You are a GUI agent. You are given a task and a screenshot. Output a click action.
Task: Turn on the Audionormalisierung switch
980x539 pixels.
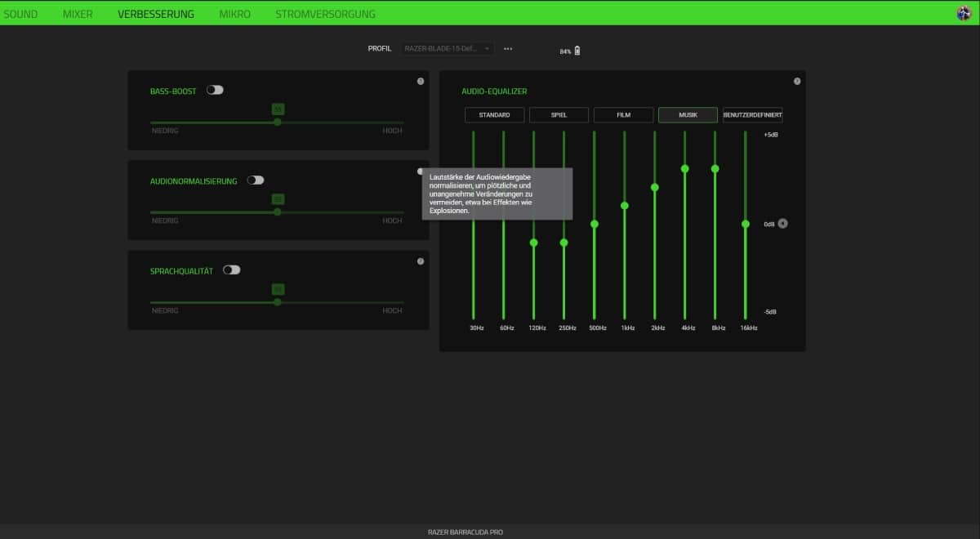256,180
